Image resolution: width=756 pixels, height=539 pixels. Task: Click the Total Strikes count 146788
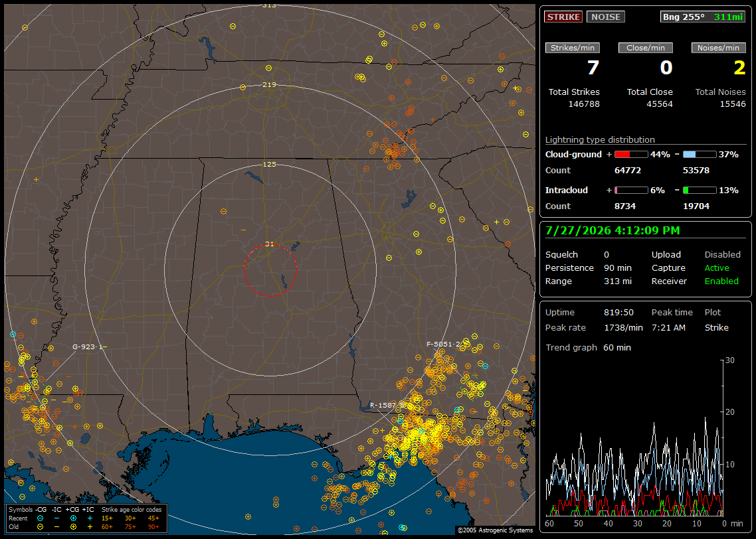click(x=584, y=104)
